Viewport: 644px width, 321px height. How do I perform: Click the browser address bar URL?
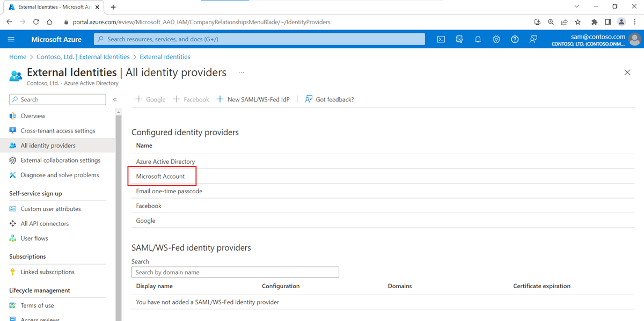click(201, 22)
